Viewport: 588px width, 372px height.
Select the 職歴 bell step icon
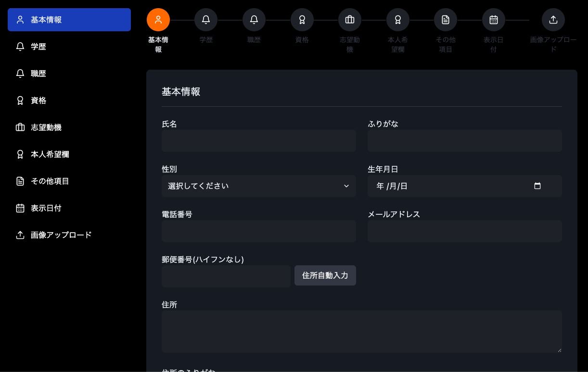click(254, 20)
